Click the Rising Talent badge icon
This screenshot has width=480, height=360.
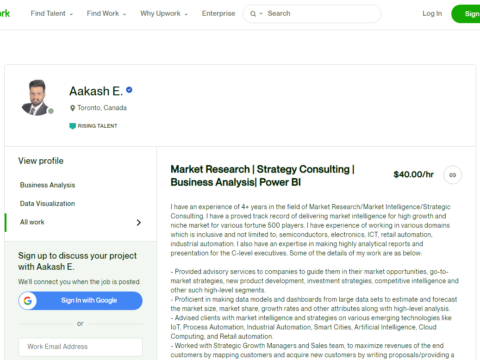(x=72, y=126)
